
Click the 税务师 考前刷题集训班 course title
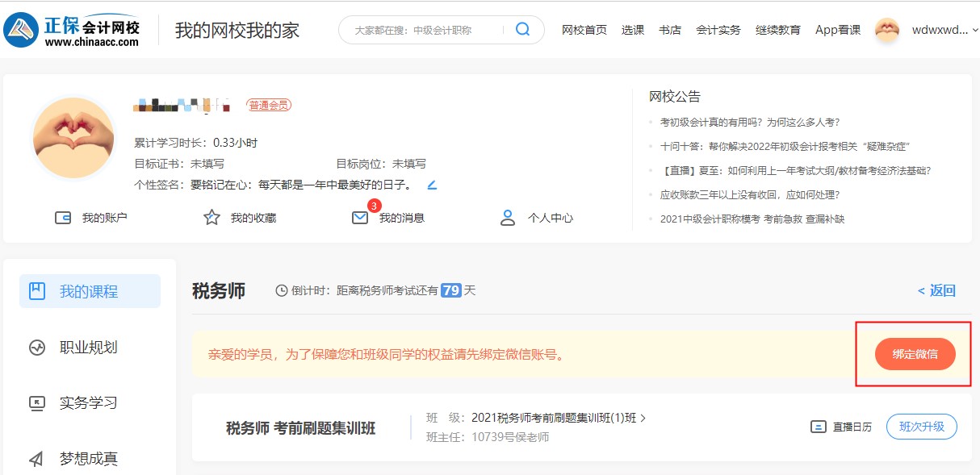(x=301, y=428)
